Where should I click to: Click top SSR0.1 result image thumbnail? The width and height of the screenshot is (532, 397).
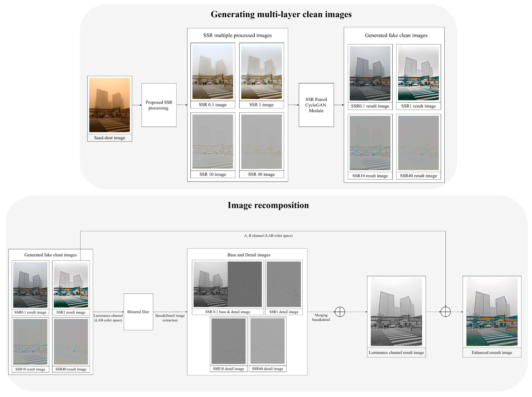370,73
